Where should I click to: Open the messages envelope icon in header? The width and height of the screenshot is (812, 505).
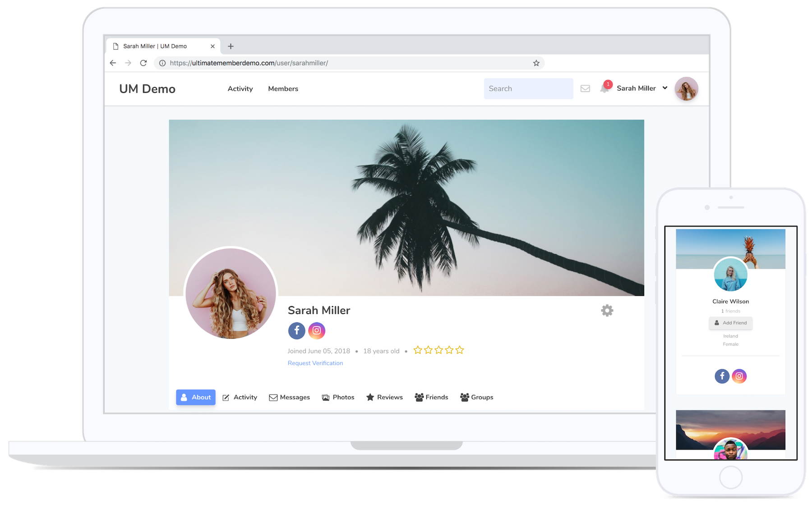click(x=585, y=88)
